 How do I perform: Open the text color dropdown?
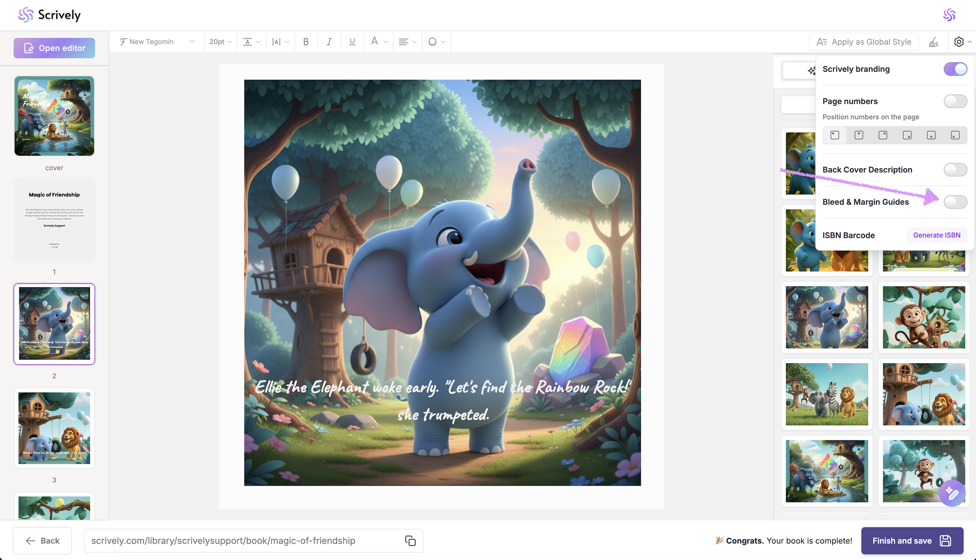pos(378,42)
